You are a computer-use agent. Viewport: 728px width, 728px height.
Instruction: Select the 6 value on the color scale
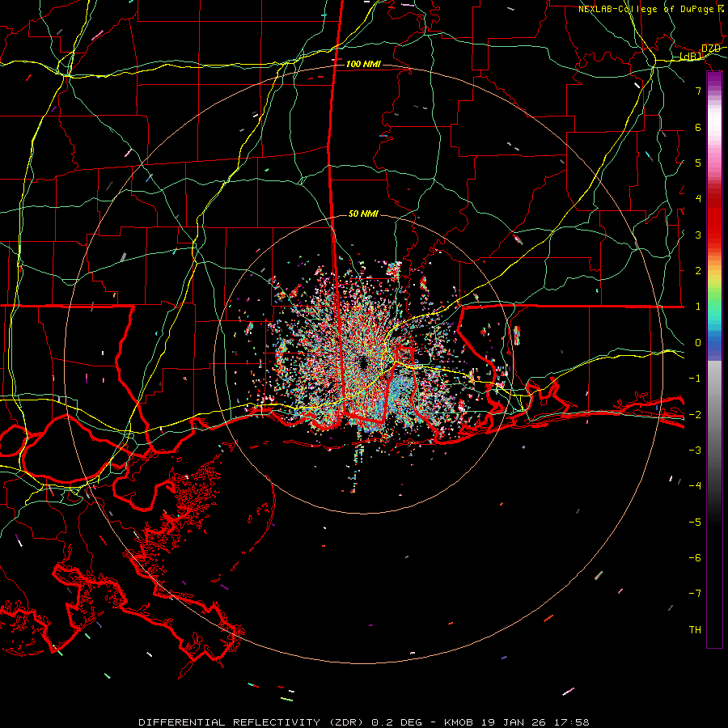click(698, 127)
